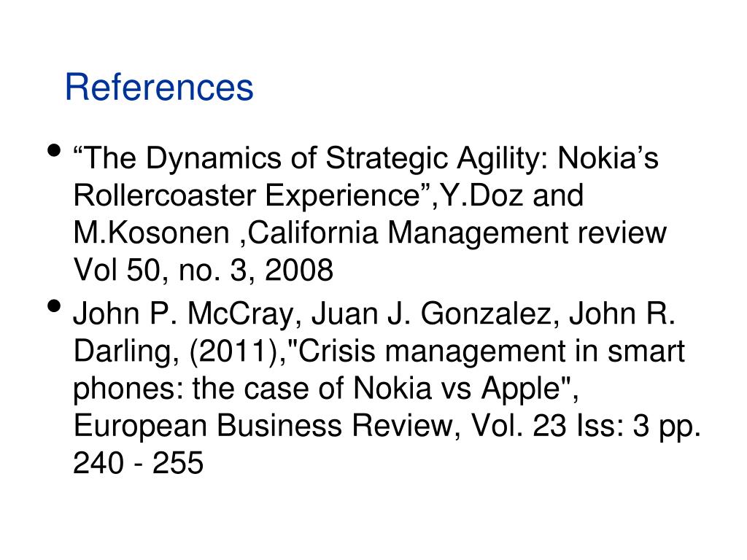The image size is (747, 560).
Task: Select the second bullet point marker
Action: coord(55,306)
